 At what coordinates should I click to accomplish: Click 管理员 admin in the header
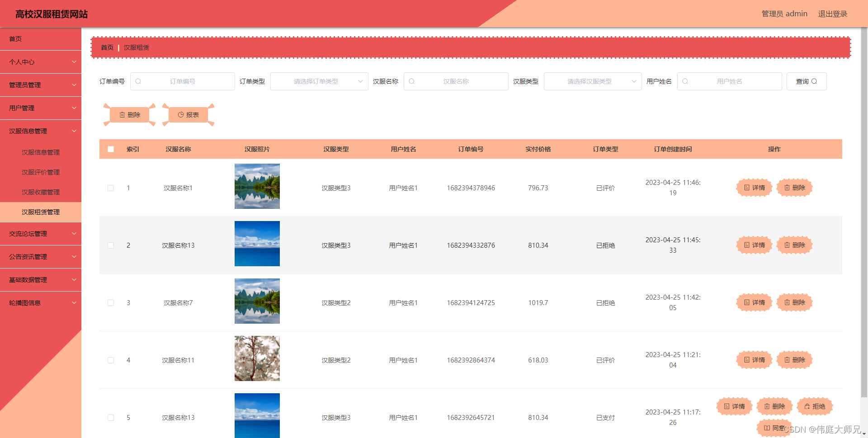click(x=784, y=14)
